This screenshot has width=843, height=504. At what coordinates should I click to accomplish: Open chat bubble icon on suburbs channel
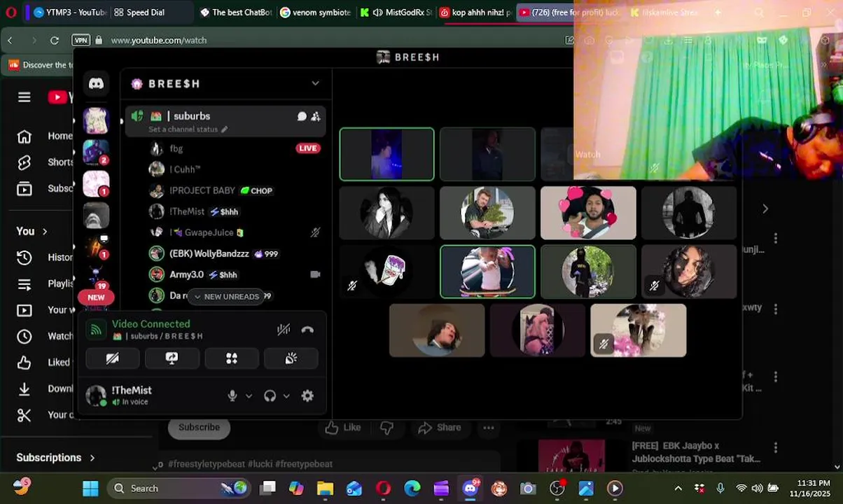point(302,116)
